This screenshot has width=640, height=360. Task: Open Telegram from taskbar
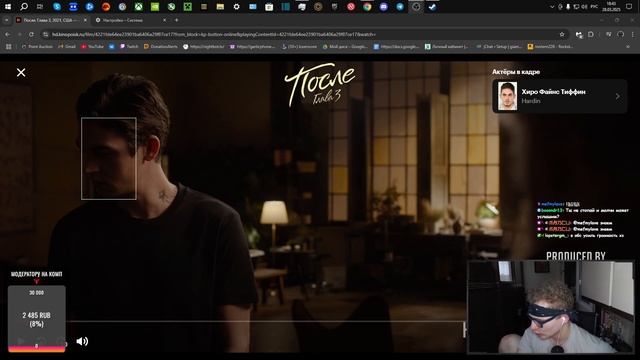point(400,7)
